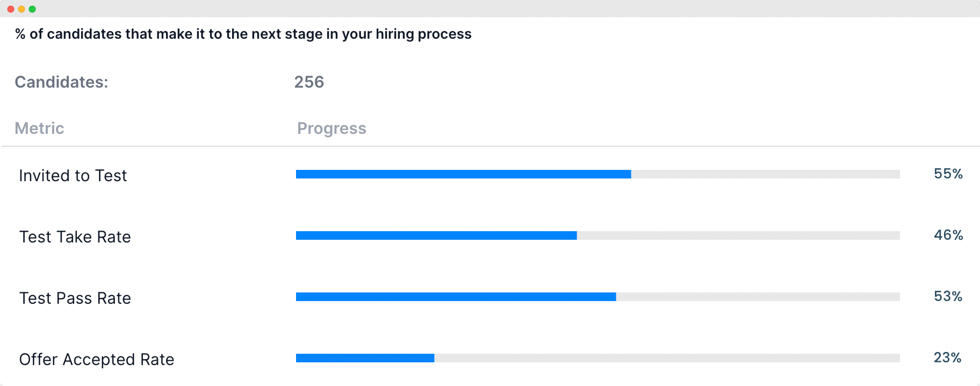Click the Metric column header
This screenshot has width=980, height=386.
[x=39, y=128]
